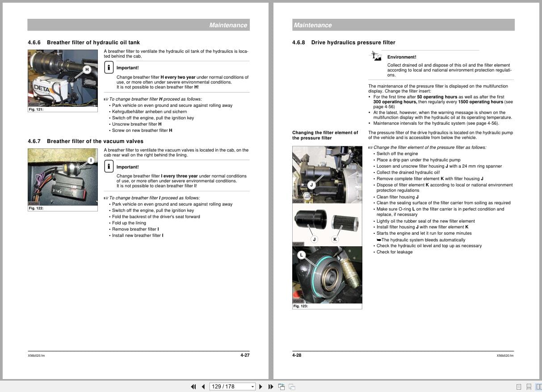
Task: Go to previous page arrow
Action: pyautogui.click(x=203, y=387)
